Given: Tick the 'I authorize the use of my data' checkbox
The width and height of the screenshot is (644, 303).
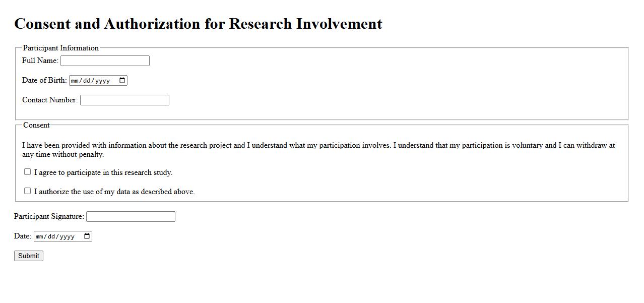Looking at the screenshot, I should (x=28, y=191).
